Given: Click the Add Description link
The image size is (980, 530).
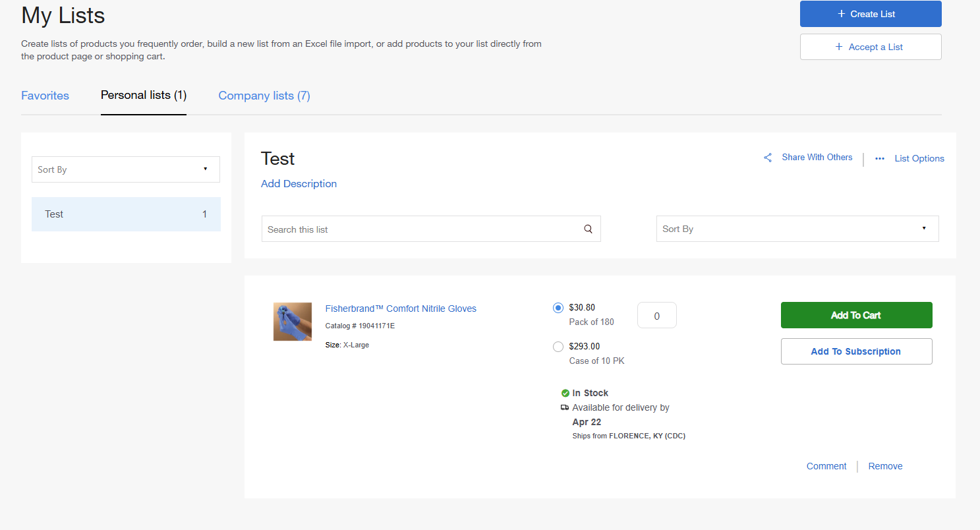Looking at the screenshot, I should 299,184.
